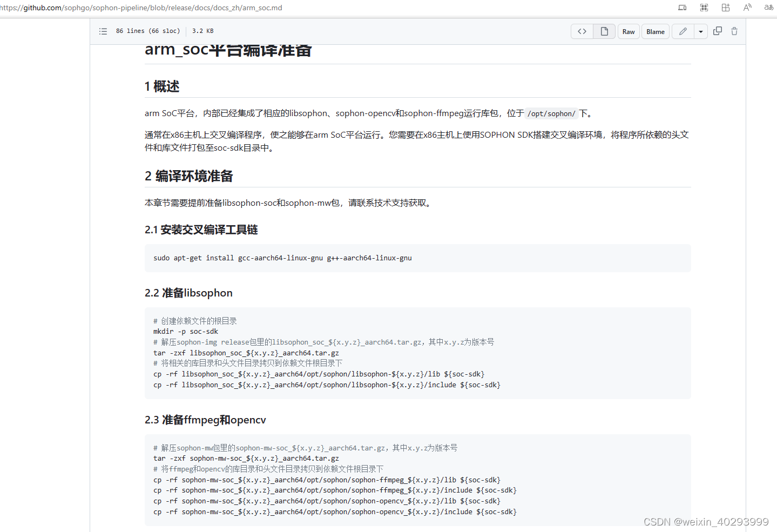Click the 'tar -zxf sophon-mw-soc' command line

246,459
